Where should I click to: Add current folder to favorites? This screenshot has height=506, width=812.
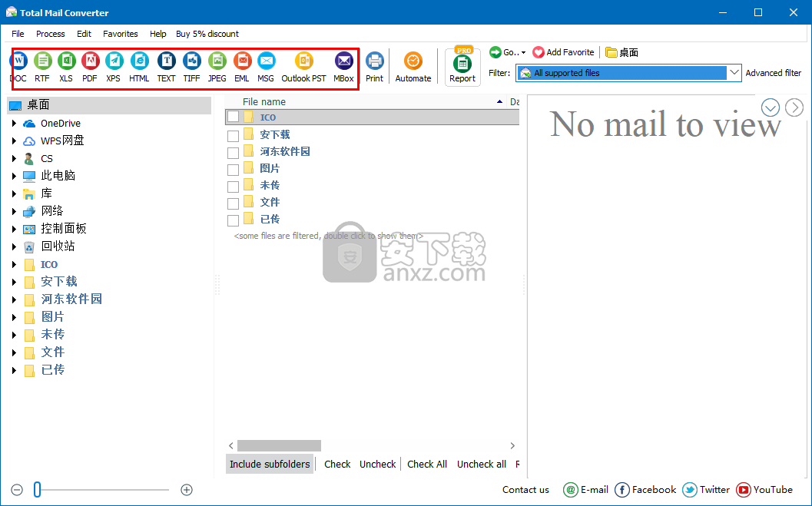tap(564, 52)
